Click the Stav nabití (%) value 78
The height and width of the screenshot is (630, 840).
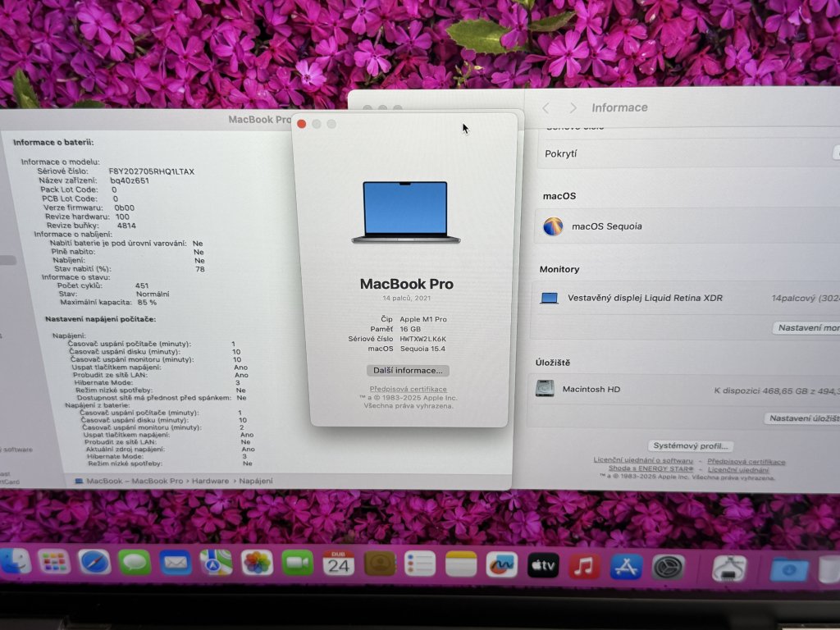[200, 269]
